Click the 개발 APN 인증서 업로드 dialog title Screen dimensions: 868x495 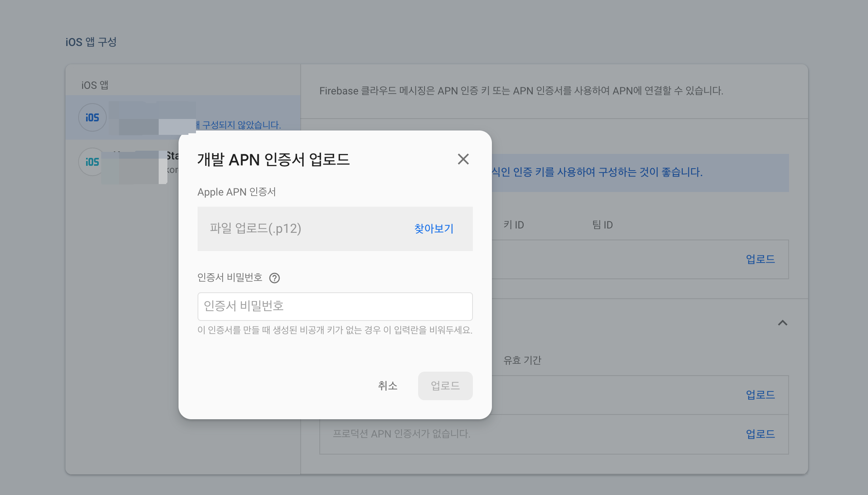(273, 159)
